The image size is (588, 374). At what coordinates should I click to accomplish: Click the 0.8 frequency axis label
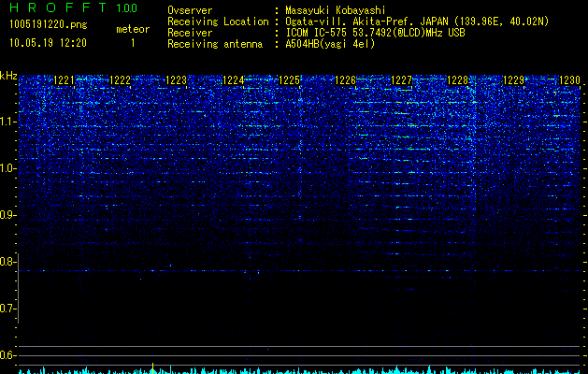pyautogui.click(x=7, y=262)
